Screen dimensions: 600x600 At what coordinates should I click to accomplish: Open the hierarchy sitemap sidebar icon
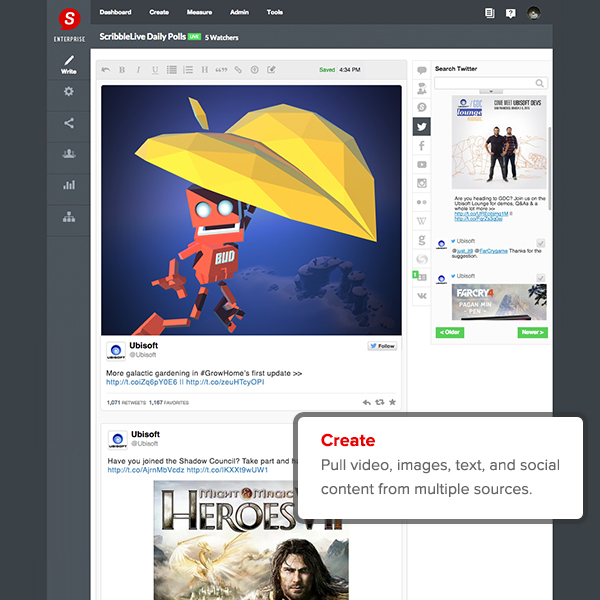69,217
